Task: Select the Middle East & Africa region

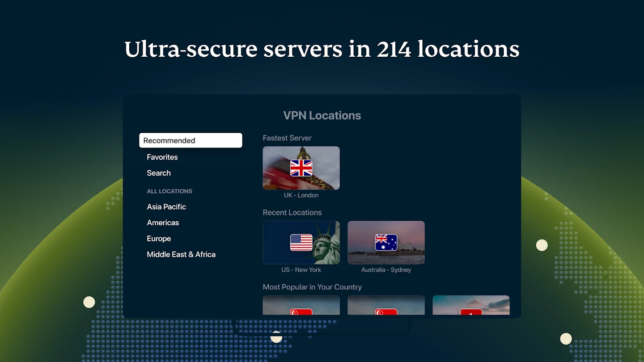Action: (x=181, y=254)
